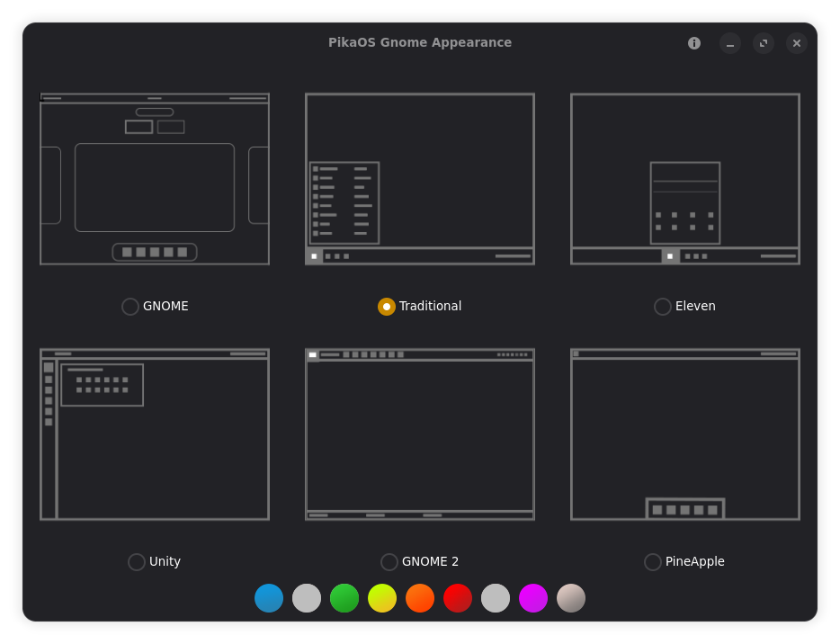Viewport: 840px width, 644px height.
Task: Open the about information dialog
Action: click(693, 42)
